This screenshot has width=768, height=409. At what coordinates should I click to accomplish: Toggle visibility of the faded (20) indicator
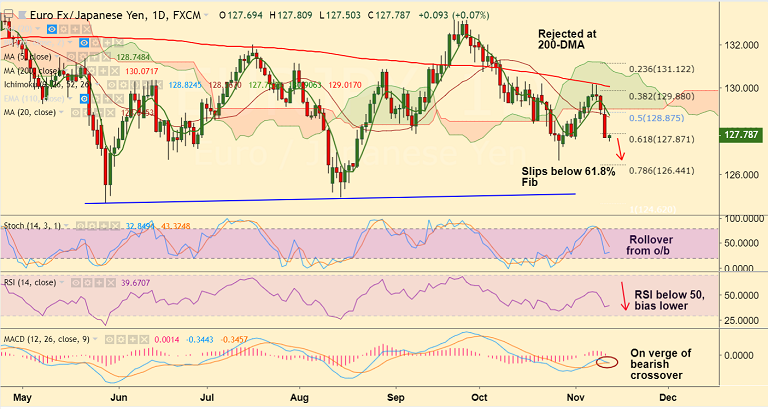(52, 29)
